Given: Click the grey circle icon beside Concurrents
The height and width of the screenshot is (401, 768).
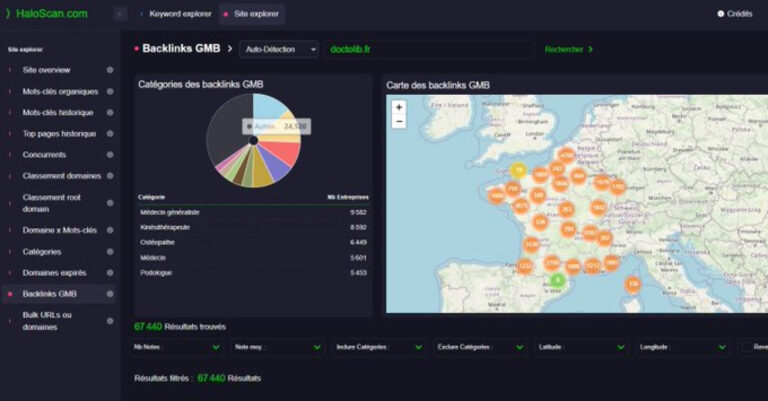Looking at the screenshot, I should pyautogui.click(x=110, y=155).
